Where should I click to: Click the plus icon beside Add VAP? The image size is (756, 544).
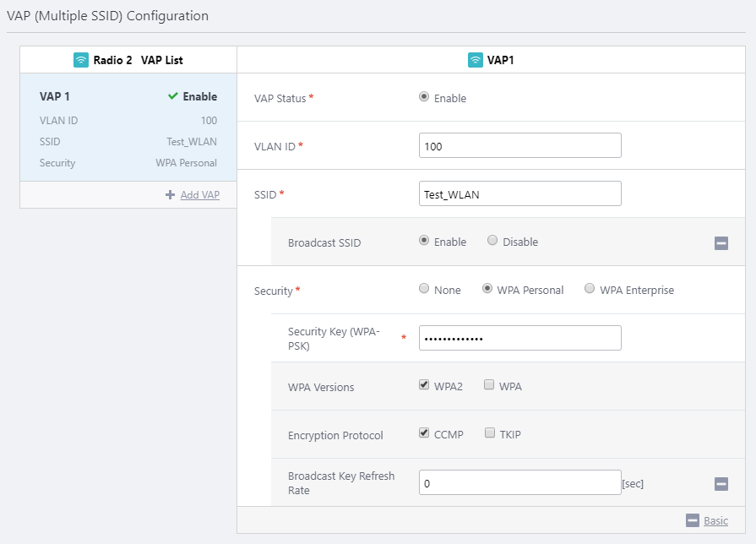tap(170, 194)
